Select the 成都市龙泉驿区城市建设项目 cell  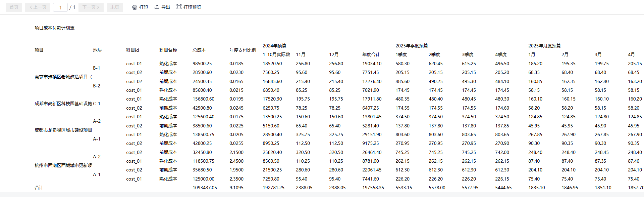point(63,130)
